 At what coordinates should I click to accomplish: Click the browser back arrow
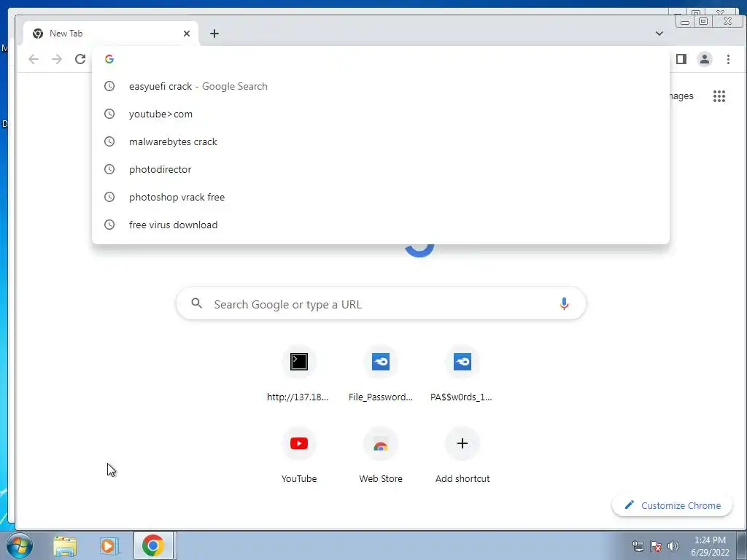34,59
